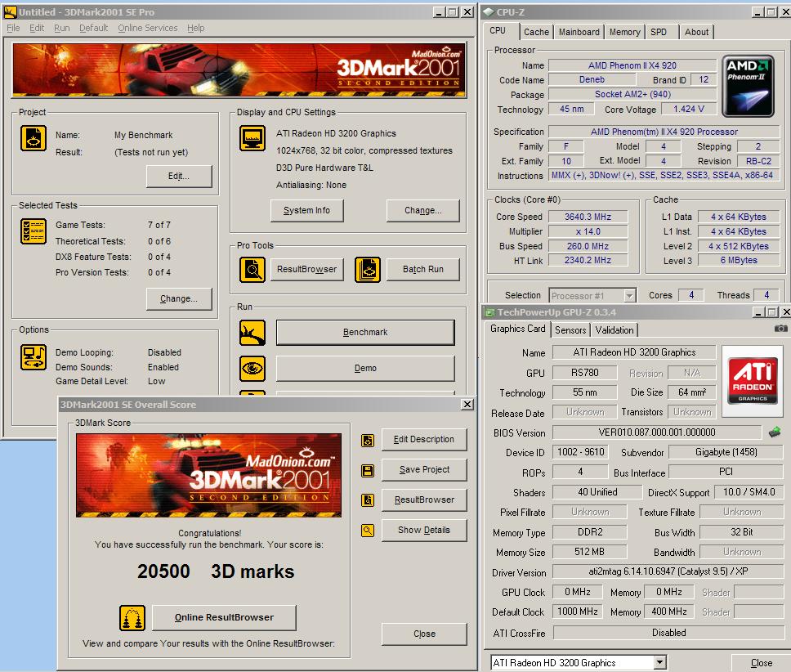Image resolution: width=791 pixels, height=672 pixels.
Task: Click the 20500 score number
Action: (x=163, y=571)
